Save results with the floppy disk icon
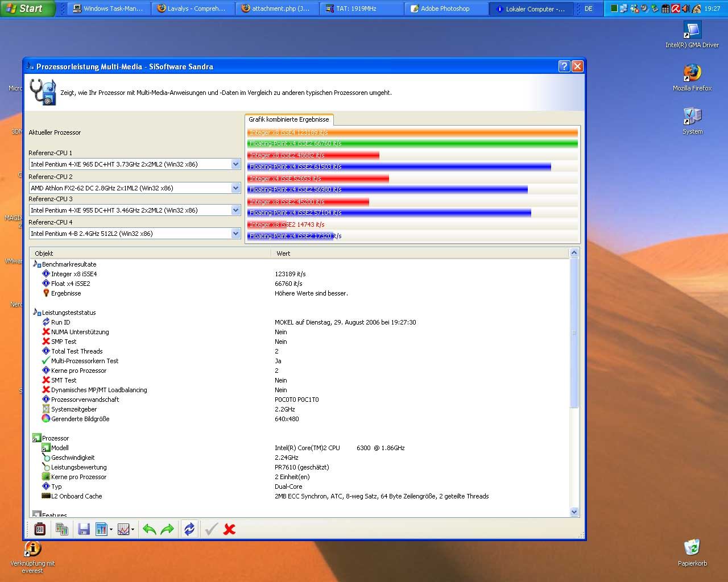The image size is (728, 582). (x=84, y=529)
